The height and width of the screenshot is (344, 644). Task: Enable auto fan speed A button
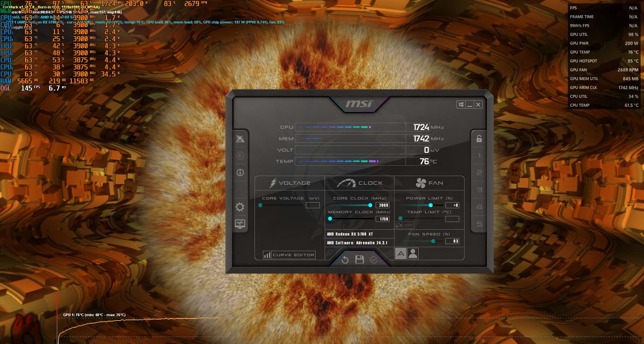pos(401,254)
